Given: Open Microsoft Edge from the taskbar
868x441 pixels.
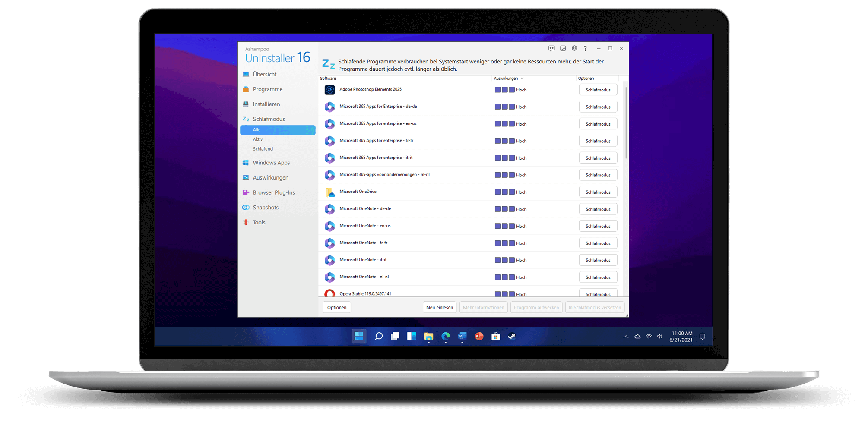Looking at the screenshot, I should [x=445, y=337].
